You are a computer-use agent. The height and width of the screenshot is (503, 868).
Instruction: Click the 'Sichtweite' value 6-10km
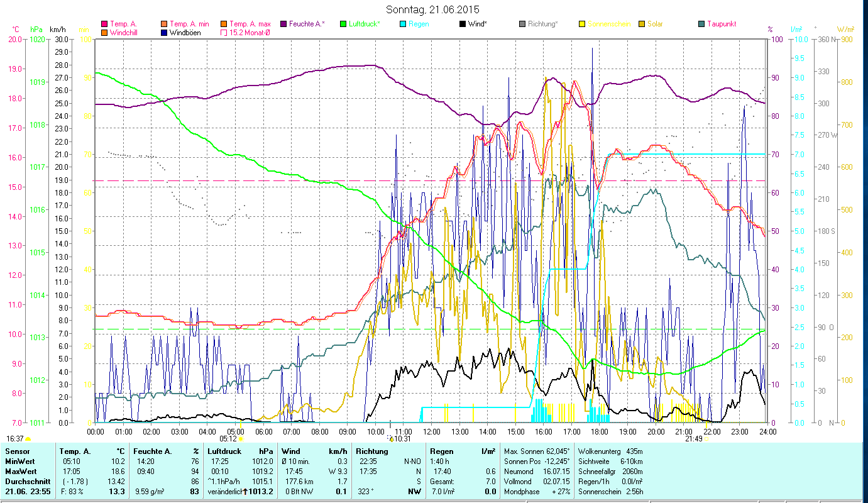[633, 462]
